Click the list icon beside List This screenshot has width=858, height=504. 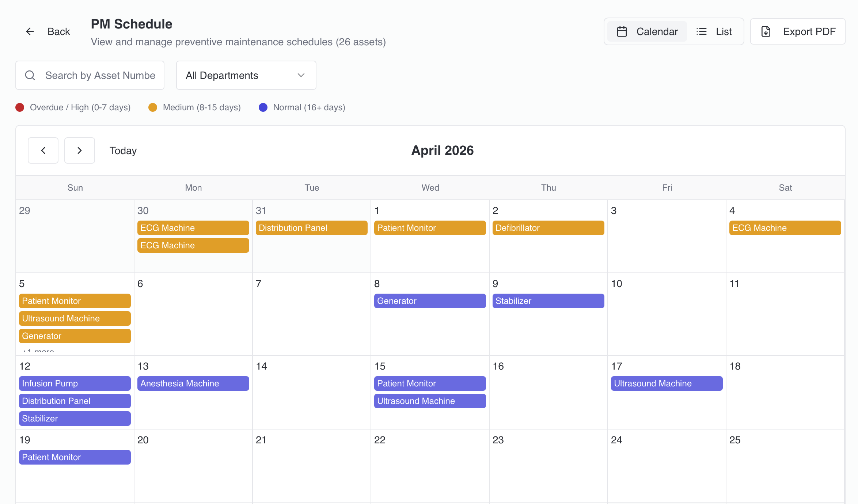pyautogui.click(x=702, y=31)
